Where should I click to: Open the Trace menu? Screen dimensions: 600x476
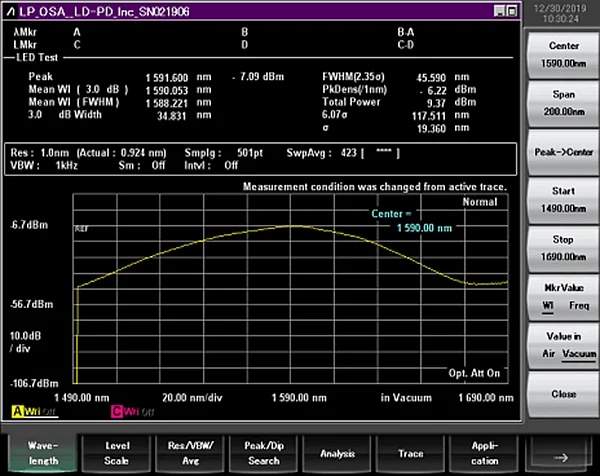411,454
